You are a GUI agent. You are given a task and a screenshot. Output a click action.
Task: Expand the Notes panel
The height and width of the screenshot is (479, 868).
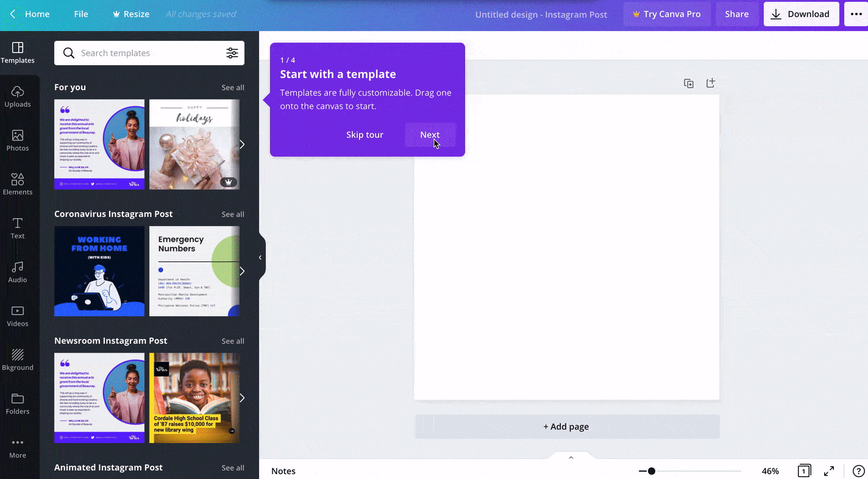pos(571,456)
